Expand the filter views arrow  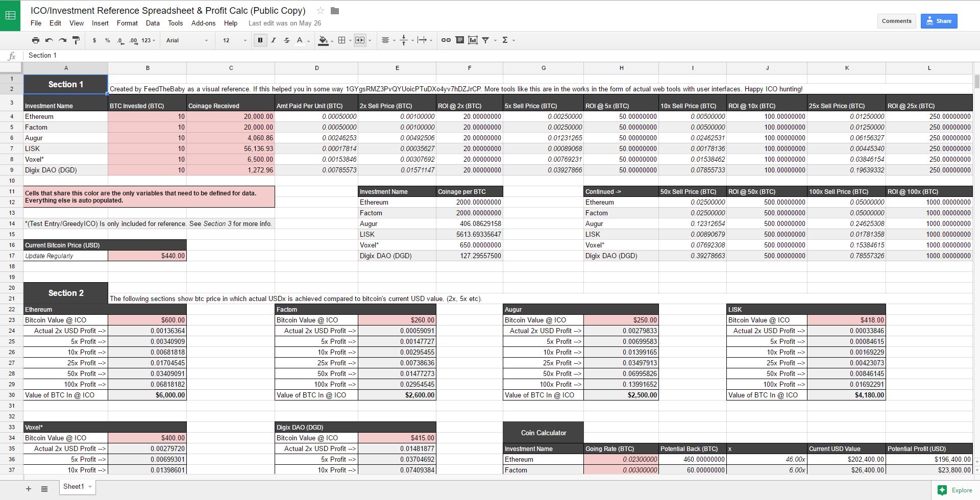pos(495,40)
